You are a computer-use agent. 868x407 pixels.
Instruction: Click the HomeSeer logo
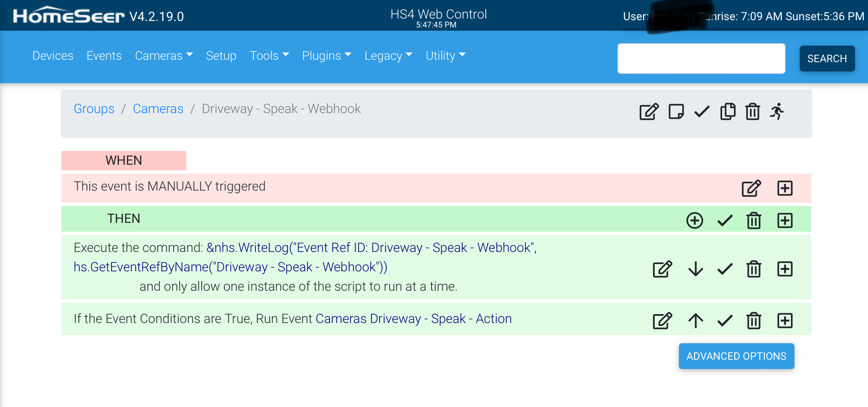pos(69,15)
